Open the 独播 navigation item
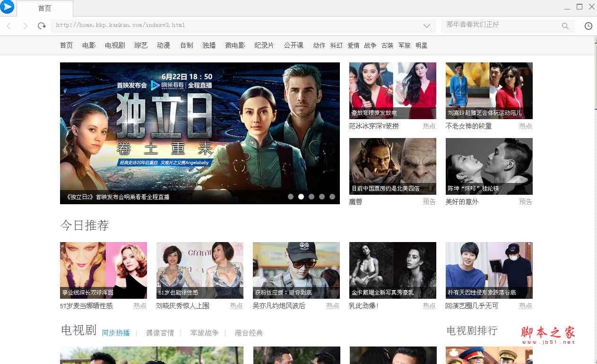Viewport: 597px width, 364px height. pyautogui.click(x=209, y=45)
